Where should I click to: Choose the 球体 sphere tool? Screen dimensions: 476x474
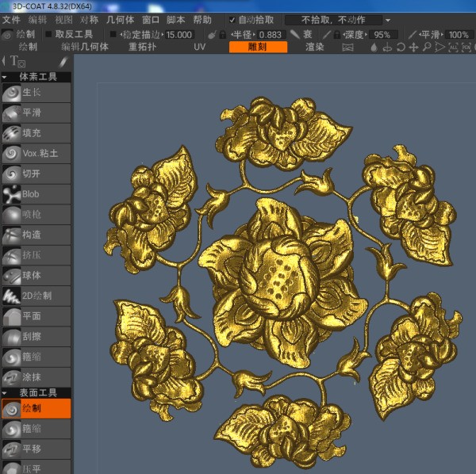click(36, 276)
